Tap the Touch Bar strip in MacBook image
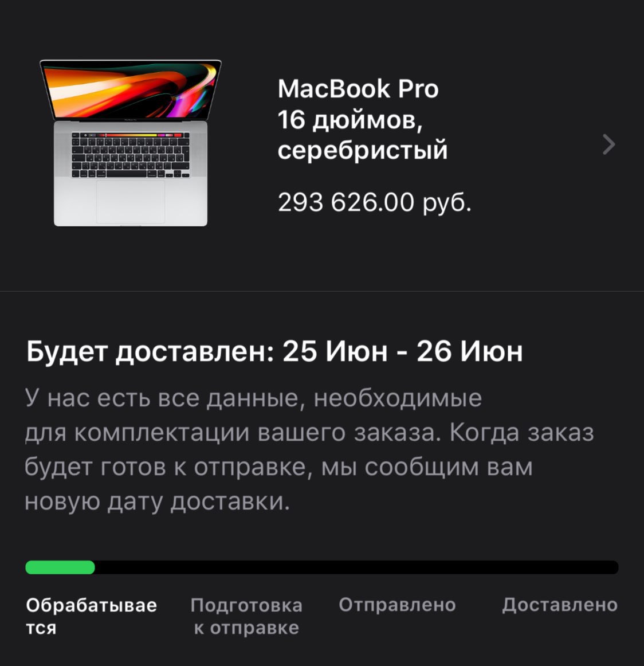 click(130, 135)
